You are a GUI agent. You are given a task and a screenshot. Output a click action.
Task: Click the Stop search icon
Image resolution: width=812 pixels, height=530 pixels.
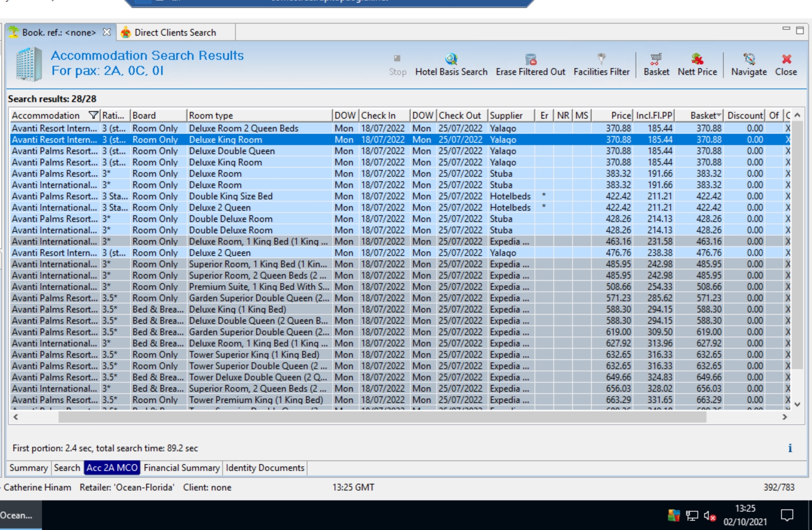pyautogui.click(x=397, y=59)
